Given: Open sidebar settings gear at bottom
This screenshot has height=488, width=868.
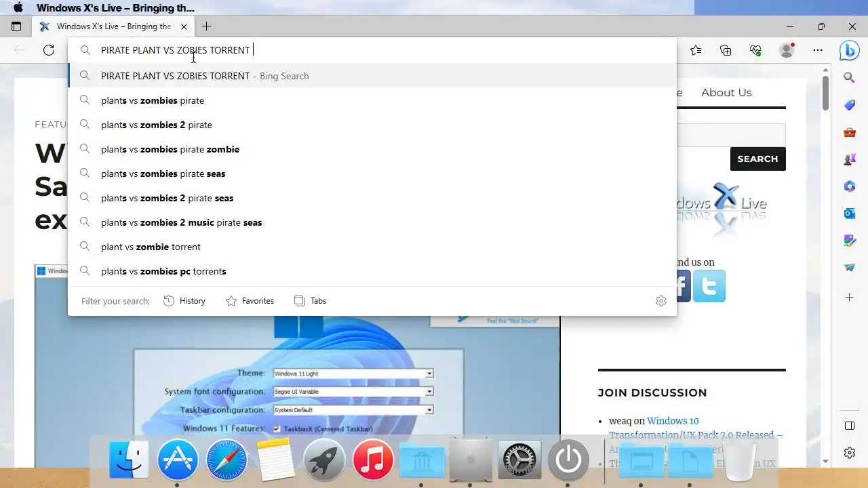Looking at the screenshot, I should [849, 453].
